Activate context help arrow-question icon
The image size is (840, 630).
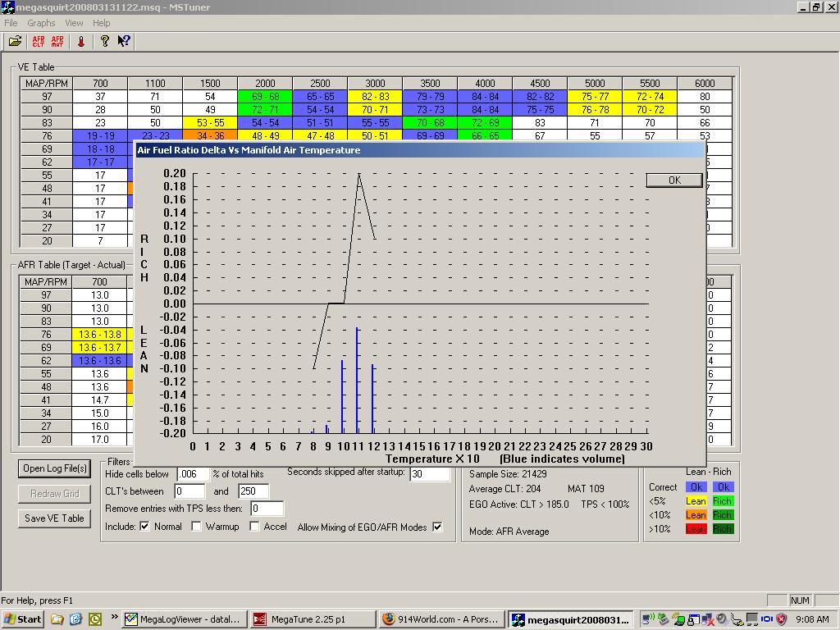click(x=124, y=41)
